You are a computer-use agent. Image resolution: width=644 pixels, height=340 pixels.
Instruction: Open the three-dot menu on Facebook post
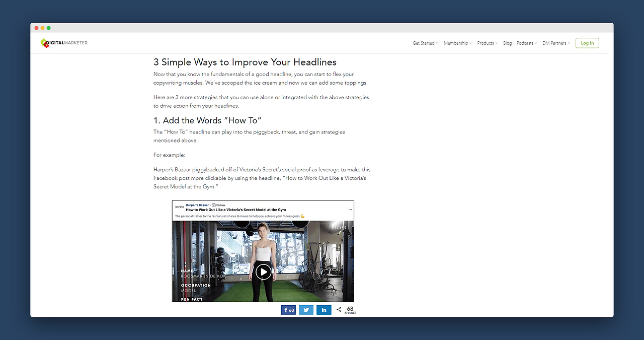pos(350,209)
